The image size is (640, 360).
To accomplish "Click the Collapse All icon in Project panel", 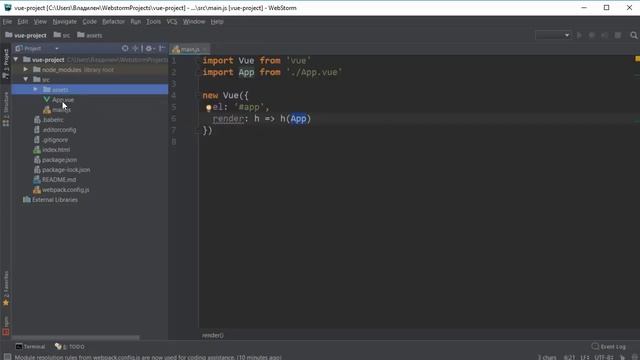I will tap(136, 49).
